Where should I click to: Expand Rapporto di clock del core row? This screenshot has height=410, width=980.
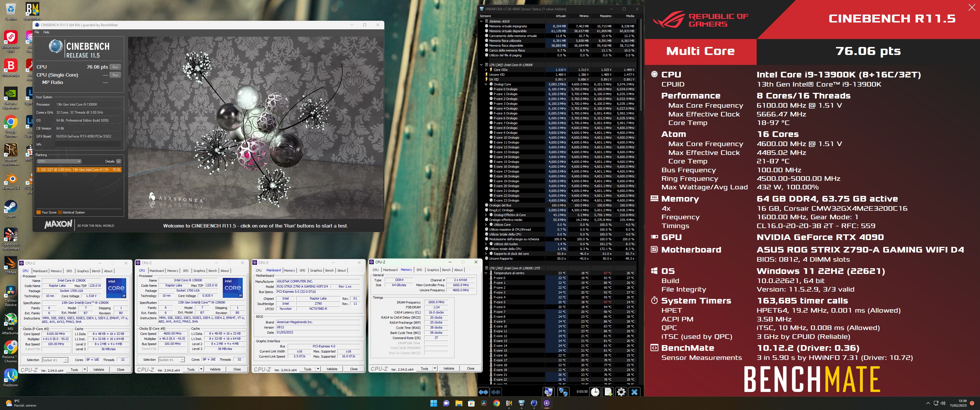(x=486, y=254)
